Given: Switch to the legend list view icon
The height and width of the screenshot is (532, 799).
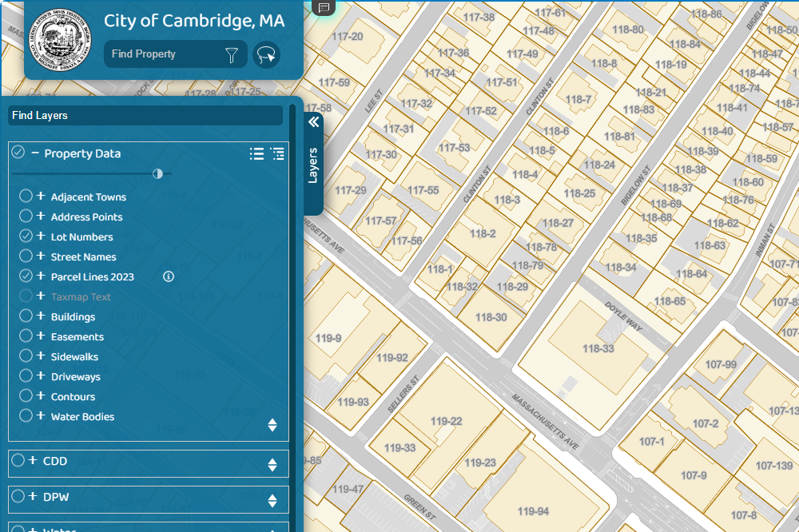Looking at the screenshot, I should click(x=256, y=153).
